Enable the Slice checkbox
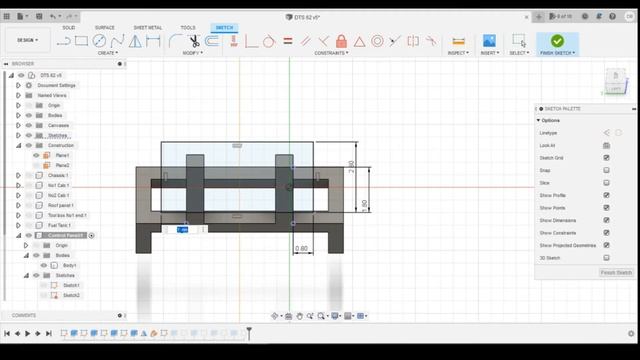This screenshot has width=640, height=360. 606,182
